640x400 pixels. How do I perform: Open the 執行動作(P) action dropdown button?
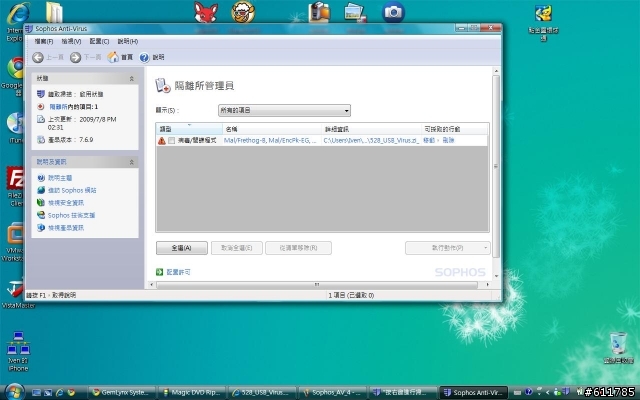click(447, 248)
